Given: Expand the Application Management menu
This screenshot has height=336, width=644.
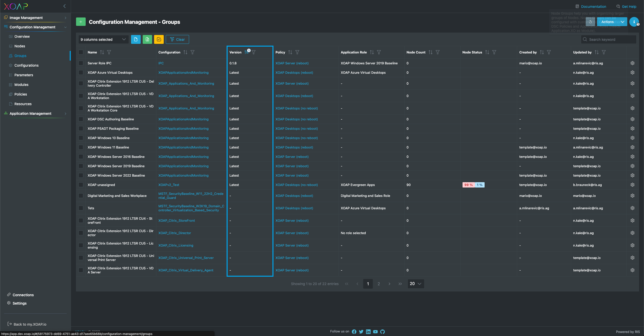Looking at the screenshot, I should pos(35,114).
